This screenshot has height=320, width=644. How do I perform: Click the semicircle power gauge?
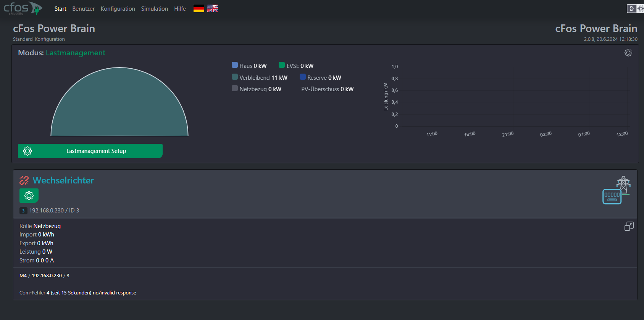(x=119, y=107)
